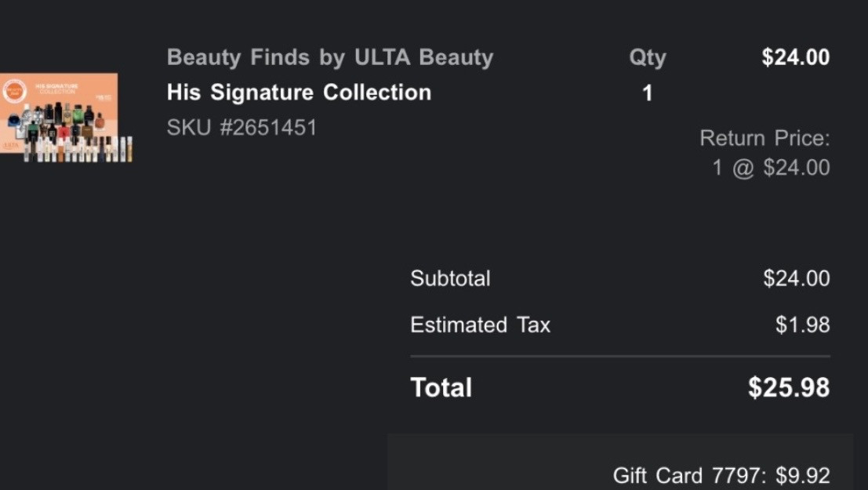Select the $1.98 tax amount
Screen dimensions: 868x490
802,325
